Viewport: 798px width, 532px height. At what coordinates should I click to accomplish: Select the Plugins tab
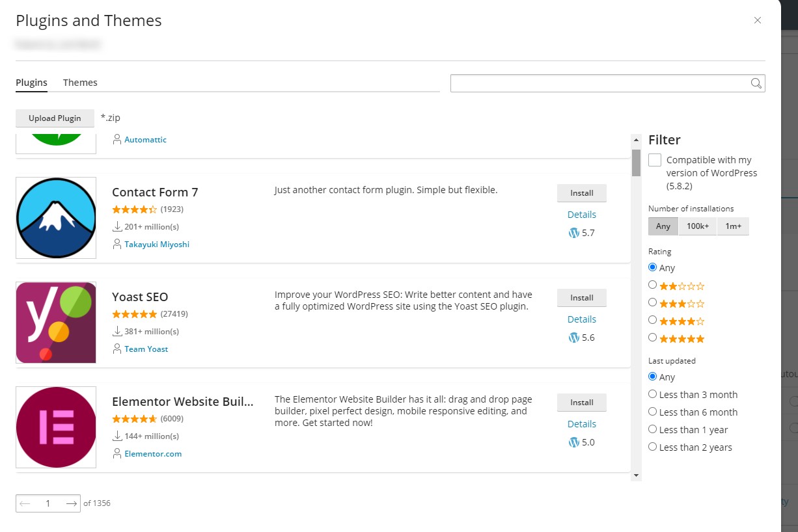31,82
